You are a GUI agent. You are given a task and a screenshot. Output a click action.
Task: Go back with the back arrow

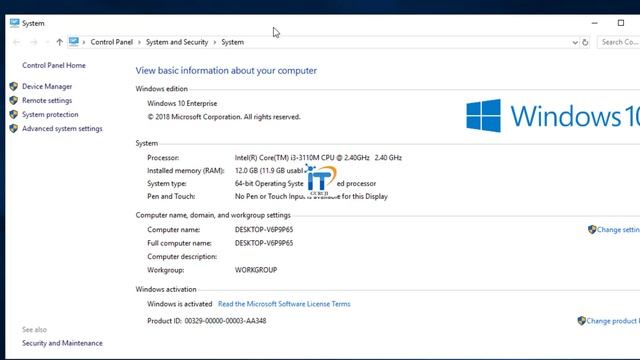pyautogui.click(x=16, y=42)
